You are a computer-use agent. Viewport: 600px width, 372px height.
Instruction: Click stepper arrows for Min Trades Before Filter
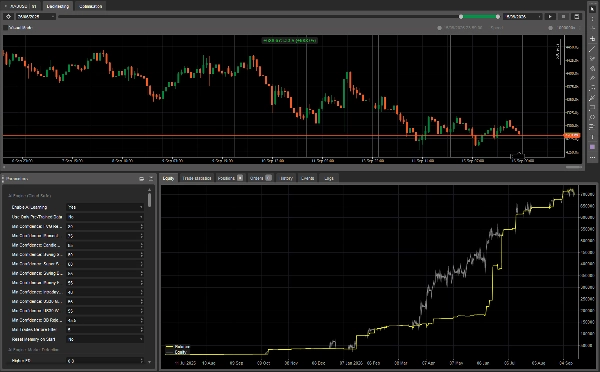click(142, 330)
